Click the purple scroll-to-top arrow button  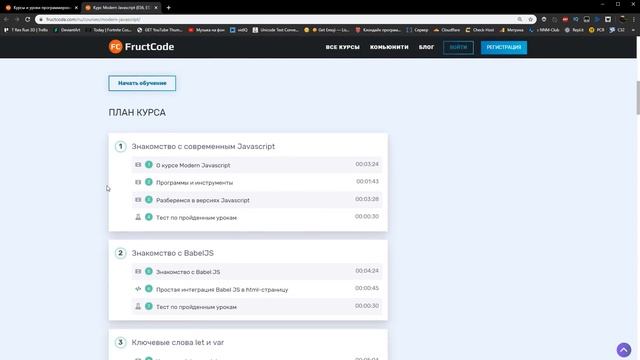(x=624, y=350)
